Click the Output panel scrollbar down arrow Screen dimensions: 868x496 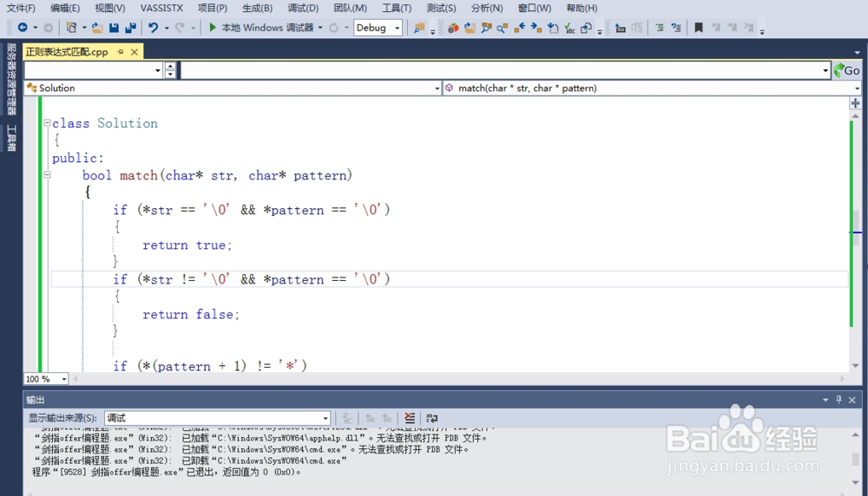[855, 483]
